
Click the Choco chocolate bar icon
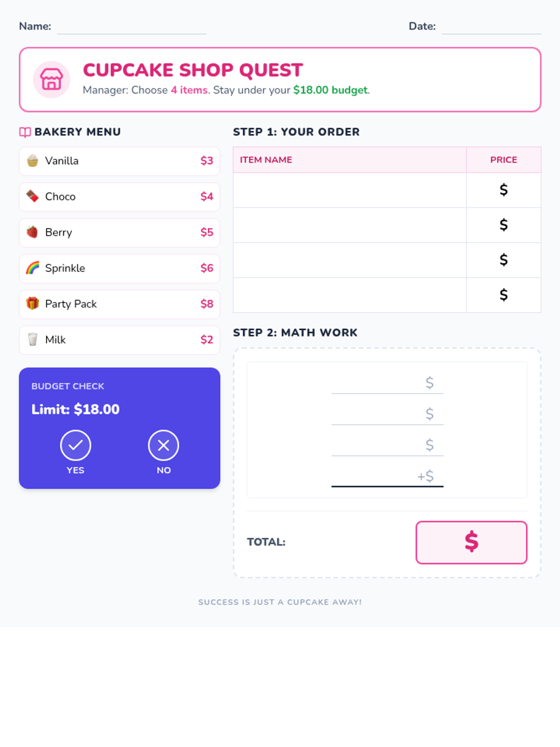coord(33,196)
